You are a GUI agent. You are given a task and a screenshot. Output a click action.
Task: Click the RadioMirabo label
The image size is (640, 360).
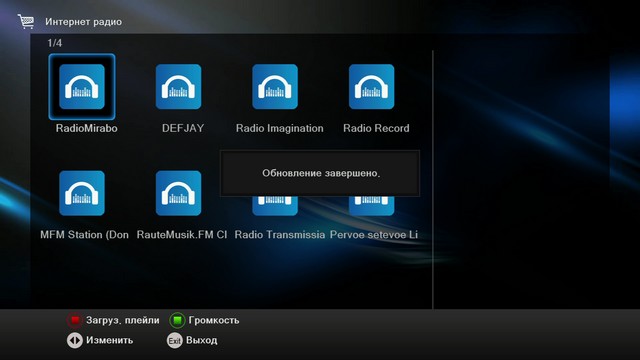[87, 128]
